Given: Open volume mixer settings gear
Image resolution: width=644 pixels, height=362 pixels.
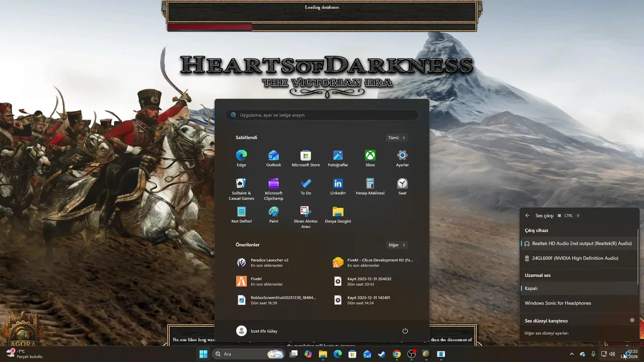Looking at the screenshot, I should 632,320.
